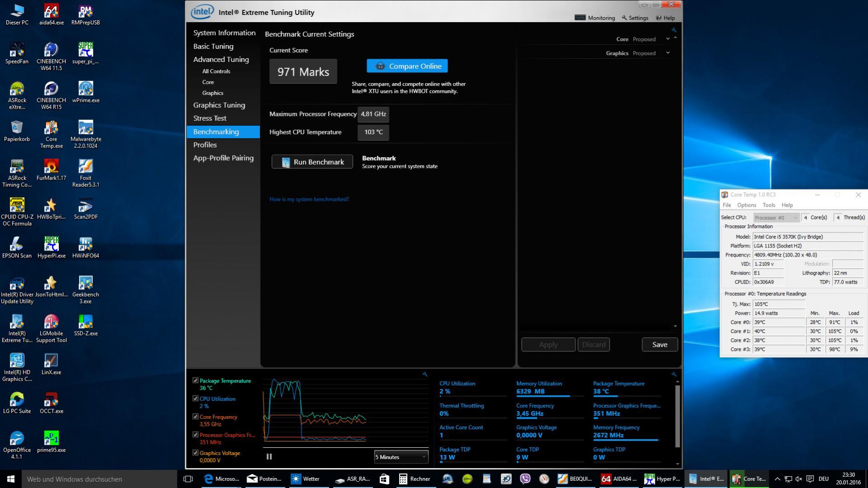This screenshot has height=488, width=868.
Task: Open Core Temp's Options menu
Action: pos(746,205)
